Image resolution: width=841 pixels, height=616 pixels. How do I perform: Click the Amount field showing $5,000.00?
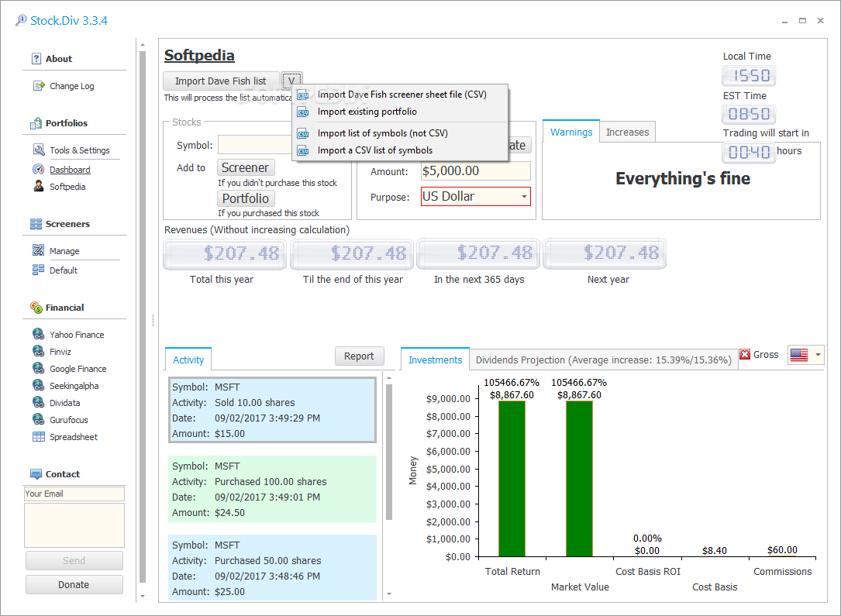tap(476, 171)
